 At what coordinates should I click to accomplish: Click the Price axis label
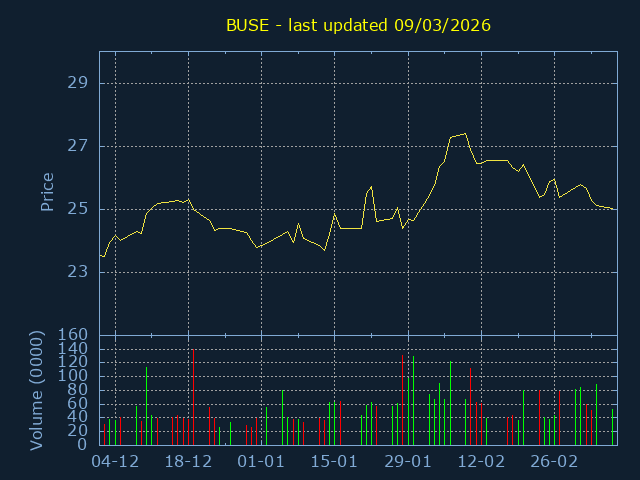(47, 191)
